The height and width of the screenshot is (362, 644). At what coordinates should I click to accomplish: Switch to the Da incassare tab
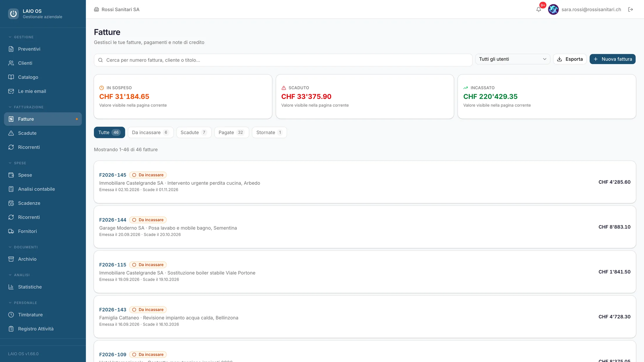pyautogui.click(x=150, y=132)
